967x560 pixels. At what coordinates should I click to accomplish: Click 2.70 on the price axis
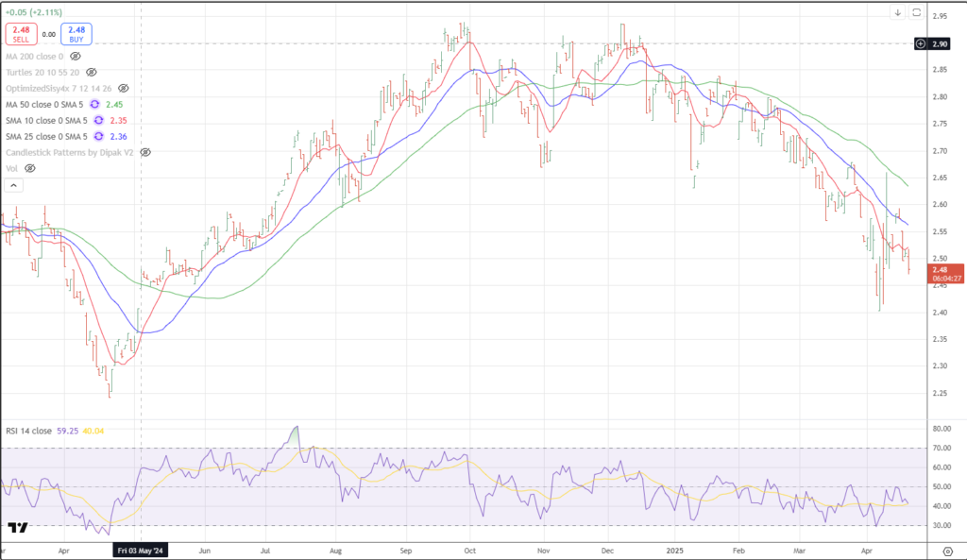click(x=940, y=151)
